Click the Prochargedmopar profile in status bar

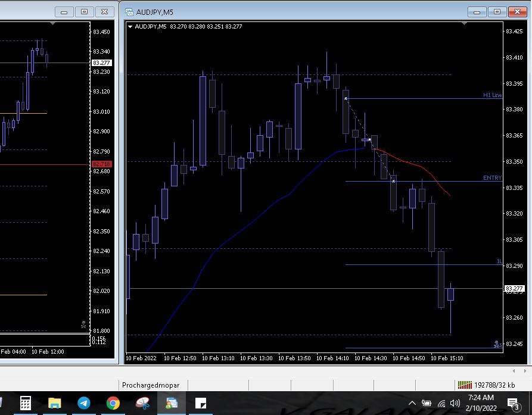click(x=151, y=385)
